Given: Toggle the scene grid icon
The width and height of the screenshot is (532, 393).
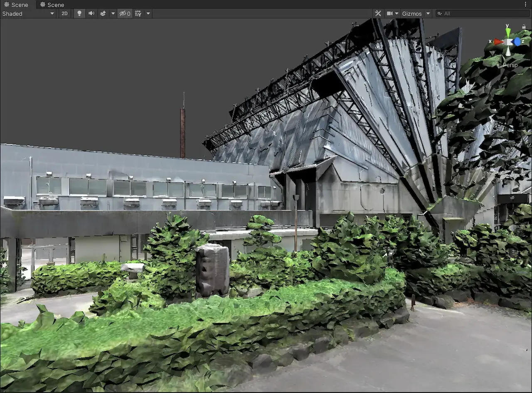Looking at the screenshot, I should pos(138,14).
